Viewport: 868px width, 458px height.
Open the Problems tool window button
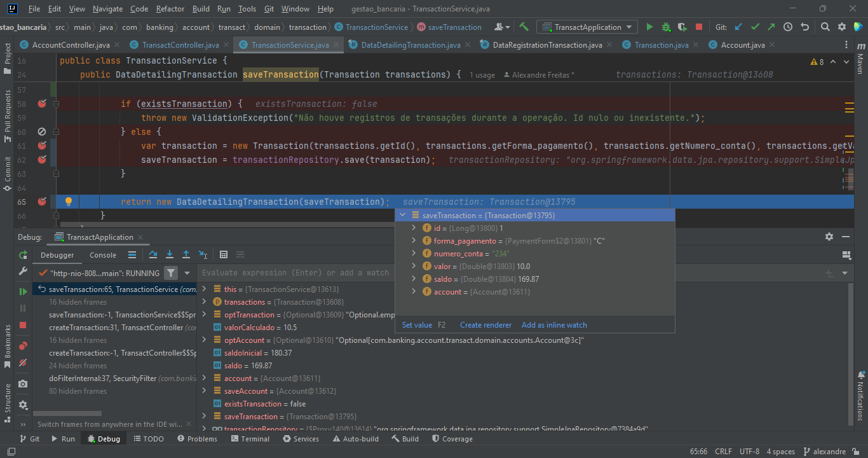(198, 438)
